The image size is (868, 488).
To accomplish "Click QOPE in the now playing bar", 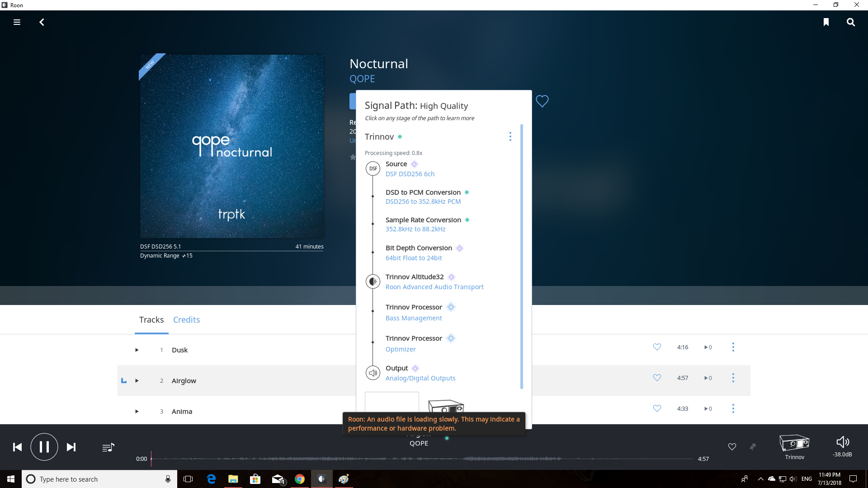I will 419,443.
